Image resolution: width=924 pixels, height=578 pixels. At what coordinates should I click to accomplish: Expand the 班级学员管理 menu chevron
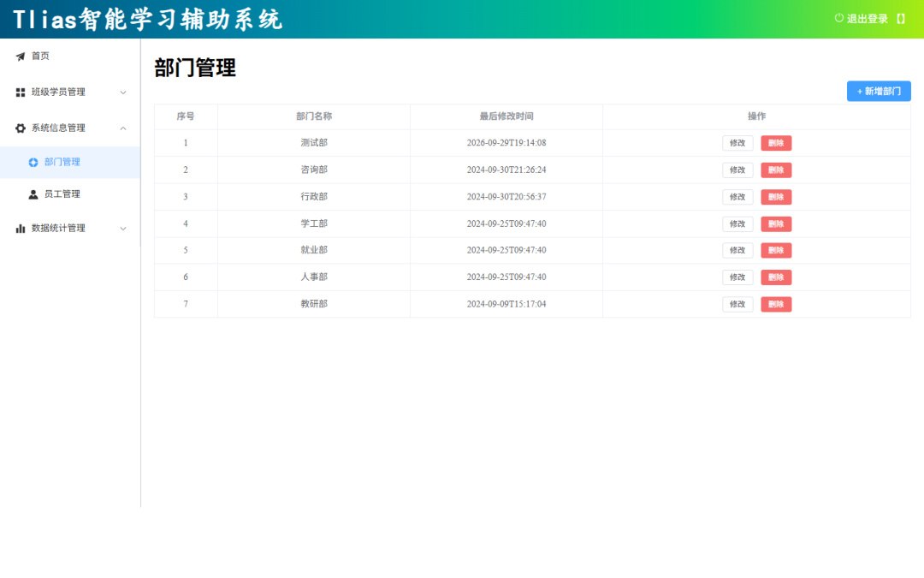[x=123, y=92]
